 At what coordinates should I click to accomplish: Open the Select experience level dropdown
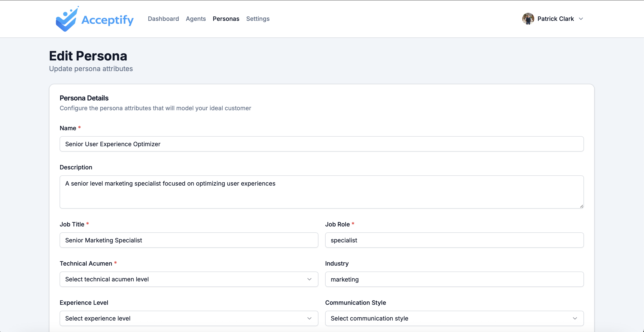click(189, 319)
